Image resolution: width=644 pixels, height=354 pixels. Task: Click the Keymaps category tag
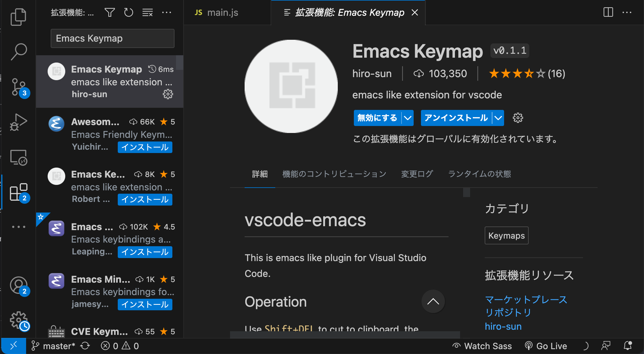point(507,235)
